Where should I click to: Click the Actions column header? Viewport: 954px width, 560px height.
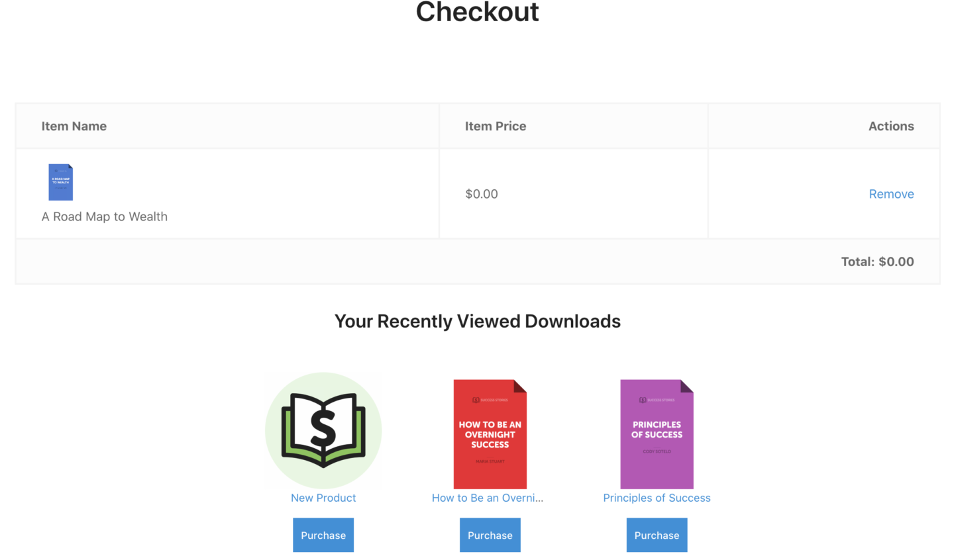pyautogui.click(x=891, y=126)
